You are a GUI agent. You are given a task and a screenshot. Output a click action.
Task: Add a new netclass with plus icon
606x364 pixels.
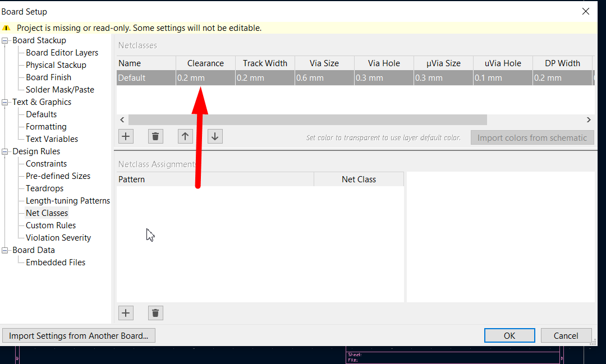(x=126, y=136)
